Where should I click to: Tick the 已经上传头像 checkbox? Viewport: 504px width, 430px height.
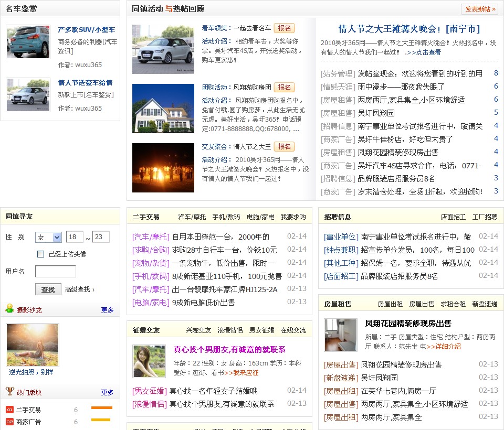coord(40,254)
